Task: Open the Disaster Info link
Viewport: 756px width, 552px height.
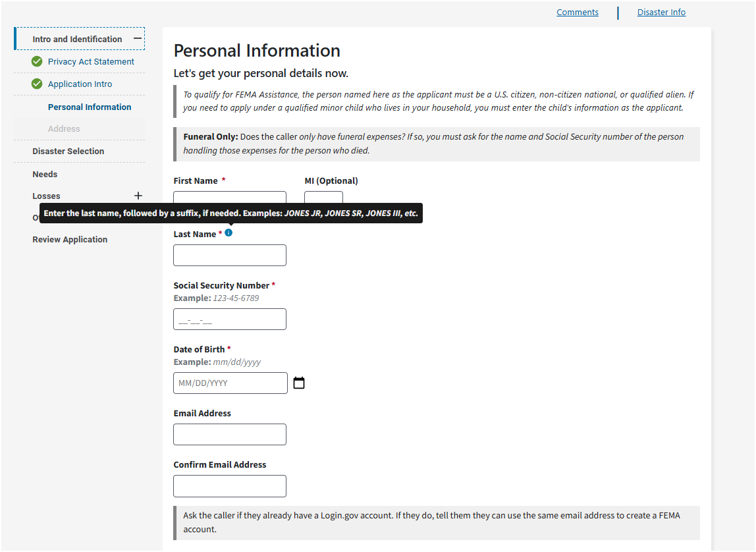Action: click(661, 13)
